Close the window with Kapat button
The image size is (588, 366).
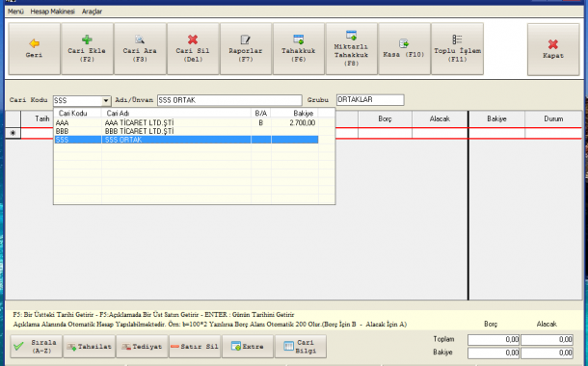click(x=553, y=49)
